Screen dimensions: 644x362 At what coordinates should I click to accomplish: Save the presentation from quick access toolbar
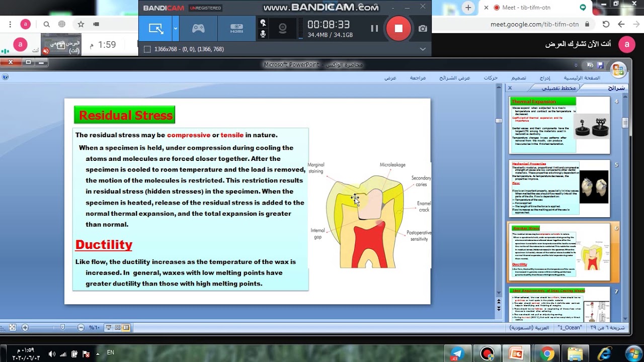pos(601,65)
